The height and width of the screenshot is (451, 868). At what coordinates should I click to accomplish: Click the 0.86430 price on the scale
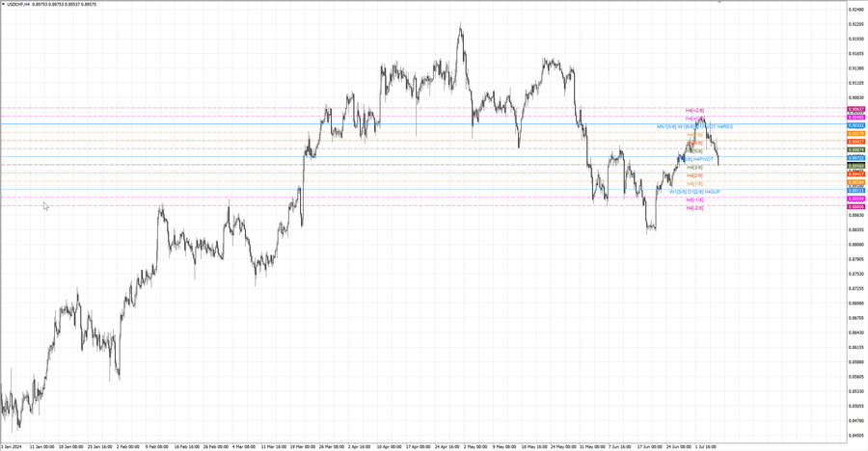(x=855, y=332)
